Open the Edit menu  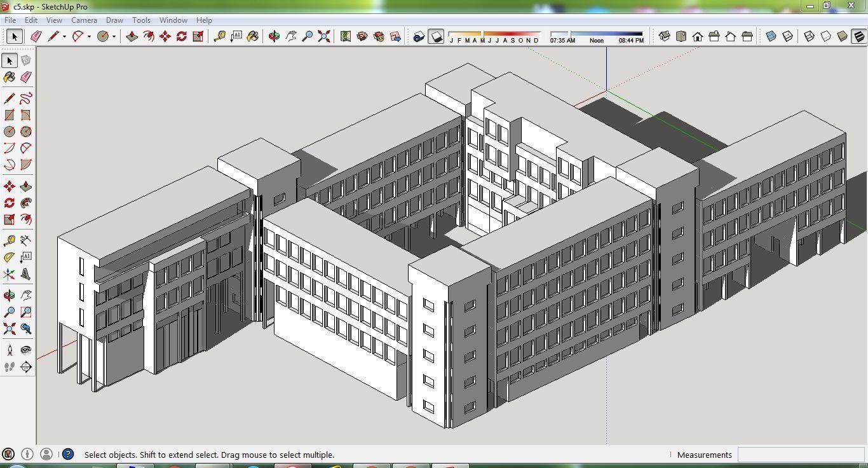[x=31, y=20]
